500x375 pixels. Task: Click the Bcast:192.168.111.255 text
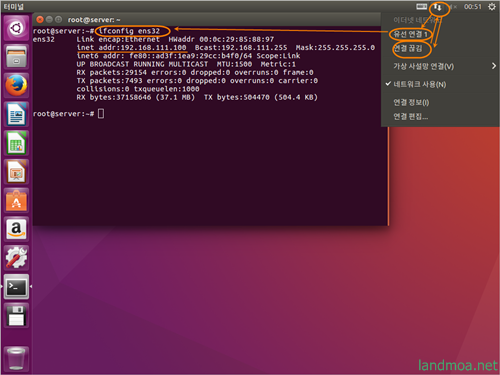tap(241, 48)
